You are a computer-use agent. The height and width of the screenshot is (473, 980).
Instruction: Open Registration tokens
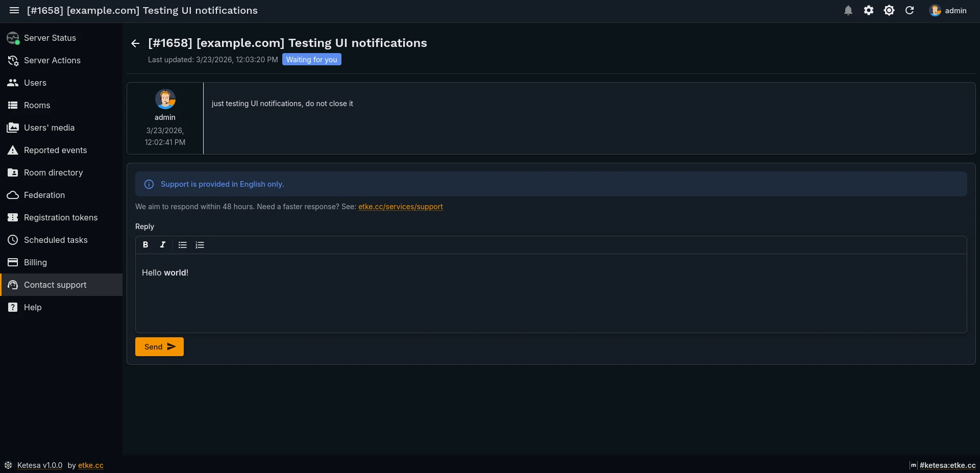pyautogui.click(x=61, y=217)
